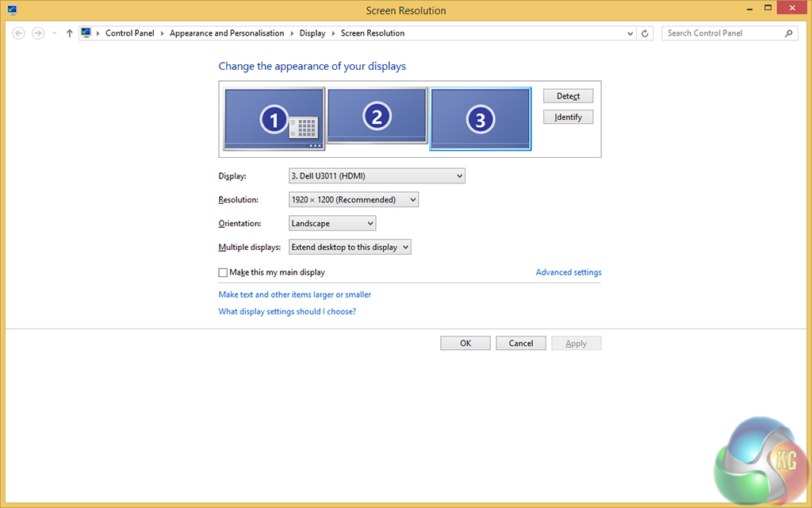812x508 pixels.
Task: Click the Up one level arrow
Action: click(70, 33)
